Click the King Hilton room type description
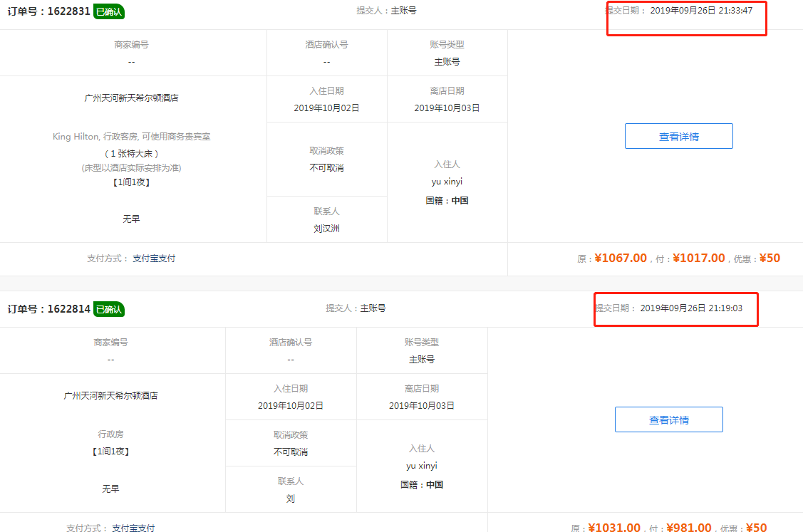This screenshot has width=803, height=532. [131, 137]
